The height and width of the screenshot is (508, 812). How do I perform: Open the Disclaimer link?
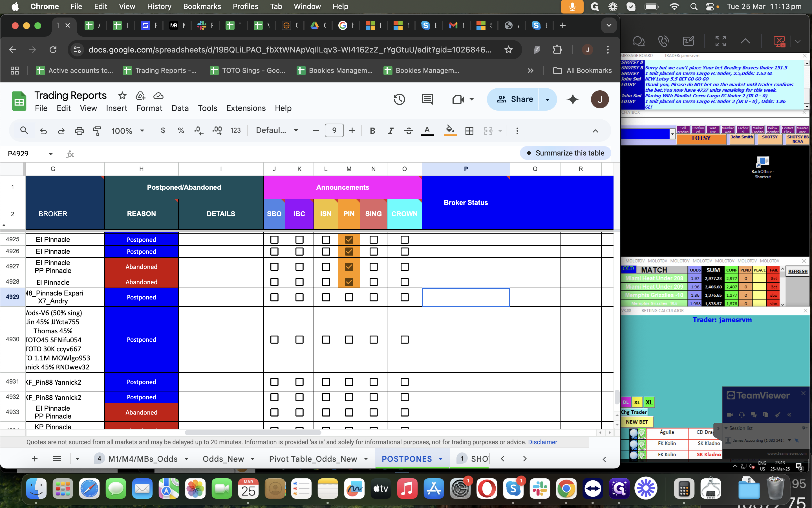pyautogui.click(x=542, y=442)
